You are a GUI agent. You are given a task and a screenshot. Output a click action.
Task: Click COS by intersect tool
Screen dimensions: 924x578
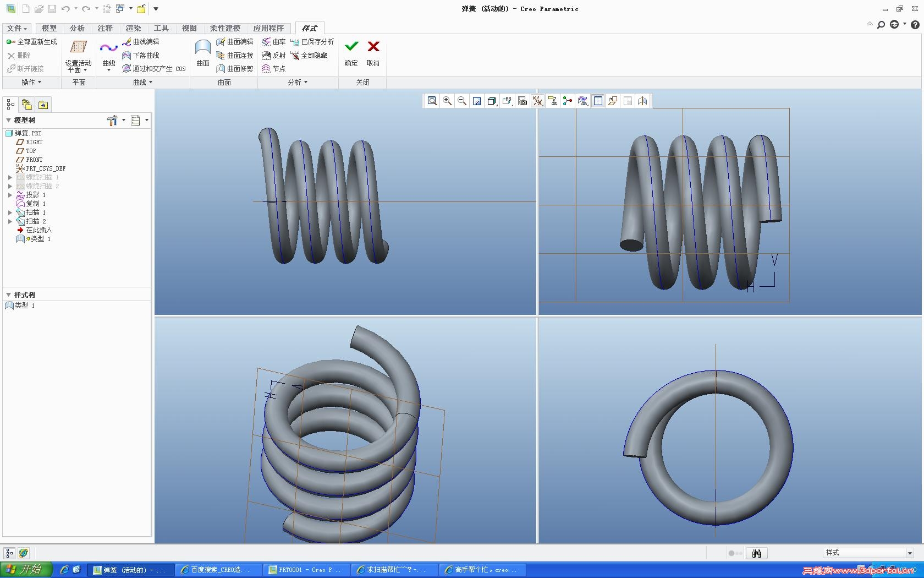[x=154, y=69]
